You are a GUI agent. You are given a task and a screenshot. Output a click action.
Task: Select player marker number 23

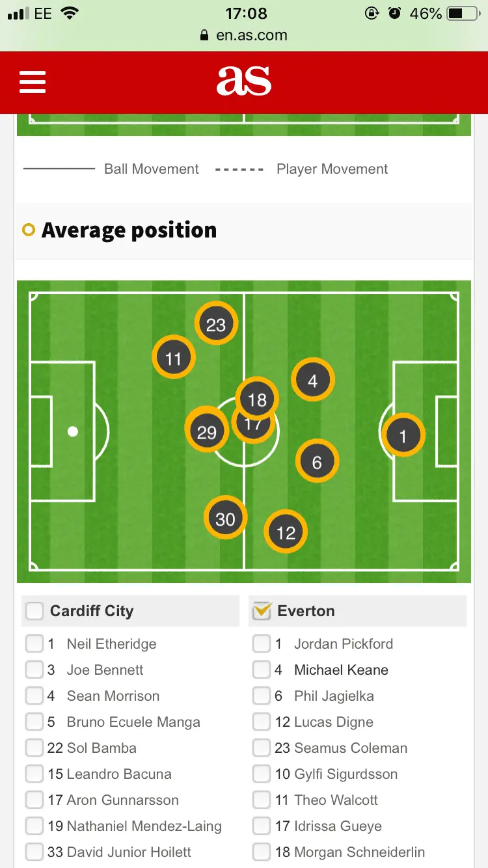(x=216, y=324)
